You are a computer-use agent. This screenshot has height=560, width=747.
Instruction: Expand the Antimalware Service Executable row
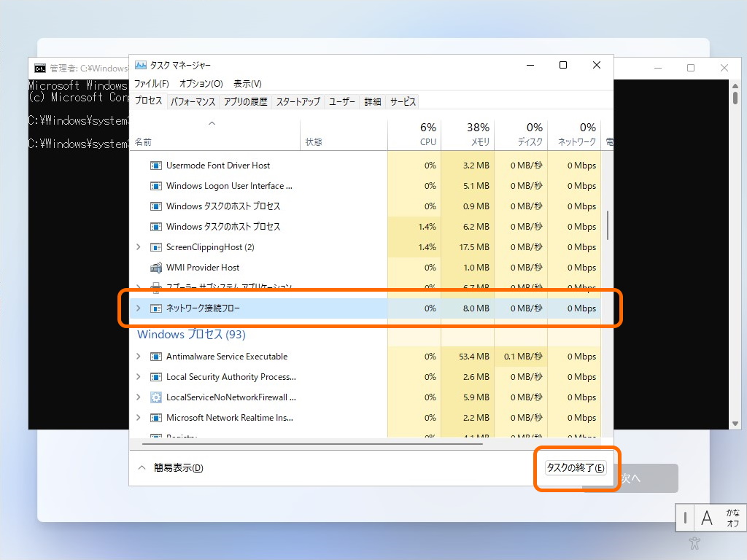click(x=139, y=356)
